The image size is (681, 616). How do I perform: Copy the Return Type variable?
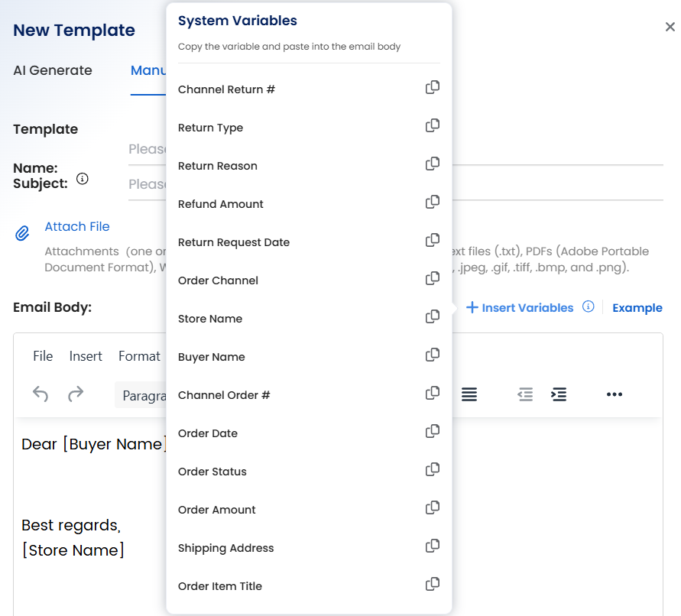pyautogui.click(x=432, y=126)
